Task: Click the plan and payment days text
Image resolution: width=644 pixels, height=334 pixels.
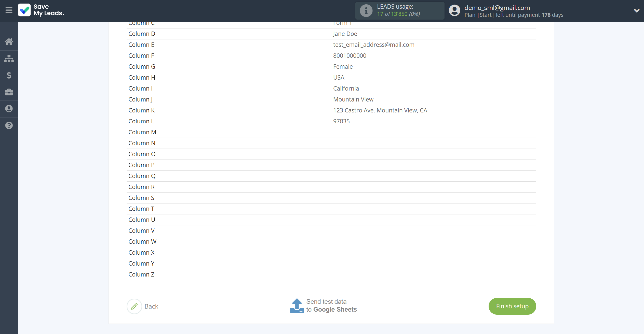Action: (514, 15)
